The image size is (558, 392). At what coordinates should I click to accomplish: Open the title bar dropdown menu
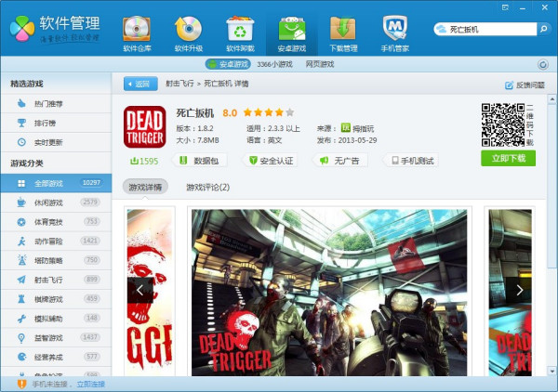coord(505,7)
